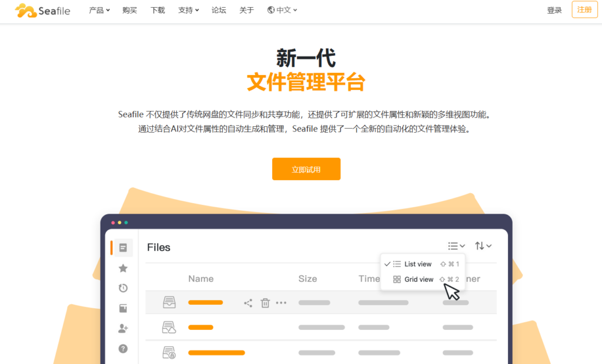Click the 登录 link
This screenshot has width=602, height=364.
(x=554, y=11)
